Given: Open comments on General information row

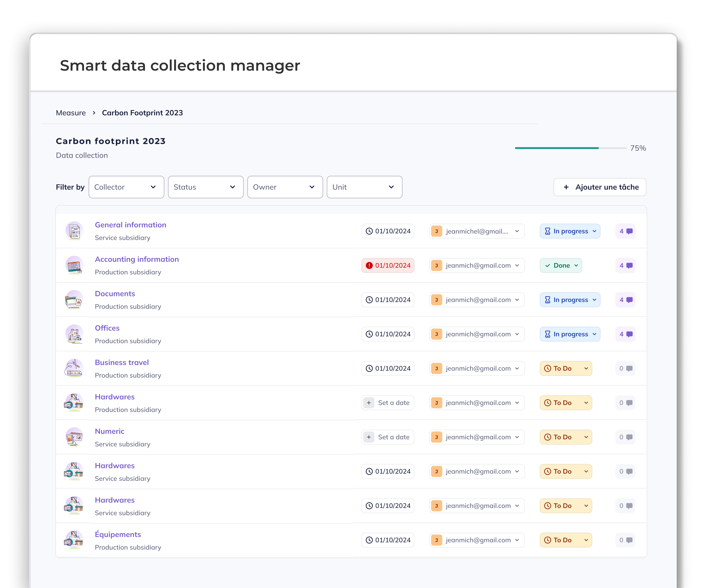Looking at the screenshot, I should (626, 231).
